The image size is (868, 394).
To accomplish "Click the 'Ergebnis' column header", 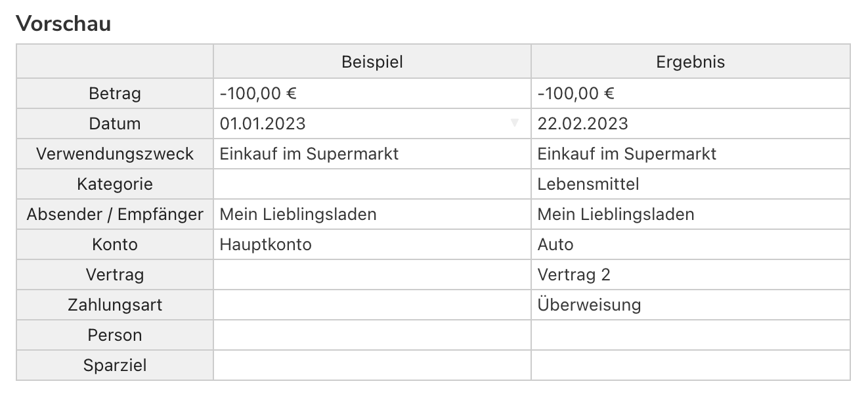I will [690, 62].
